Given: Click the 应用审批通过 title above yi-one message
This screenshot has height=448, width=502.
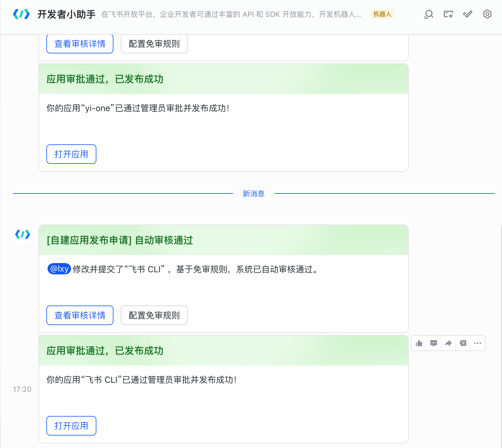Looking at the screenshot, I should pos(105,79).
